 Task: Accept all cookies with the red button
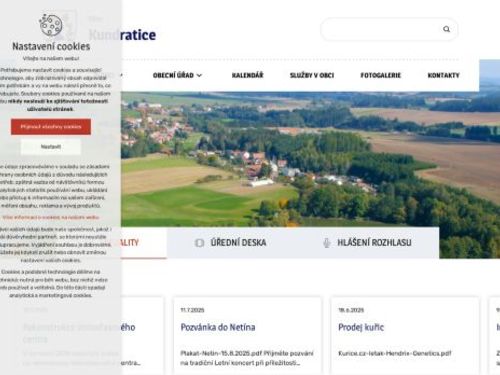(51, 127)
